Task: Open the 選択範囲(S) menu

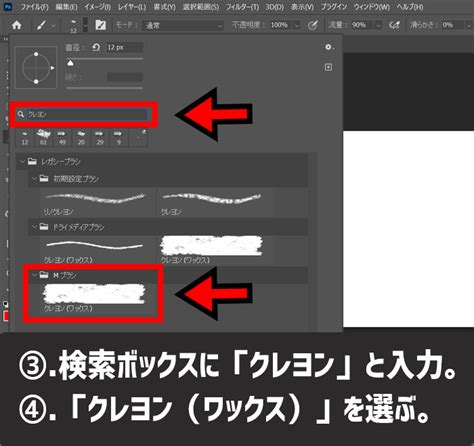Action: pos(201,7)
